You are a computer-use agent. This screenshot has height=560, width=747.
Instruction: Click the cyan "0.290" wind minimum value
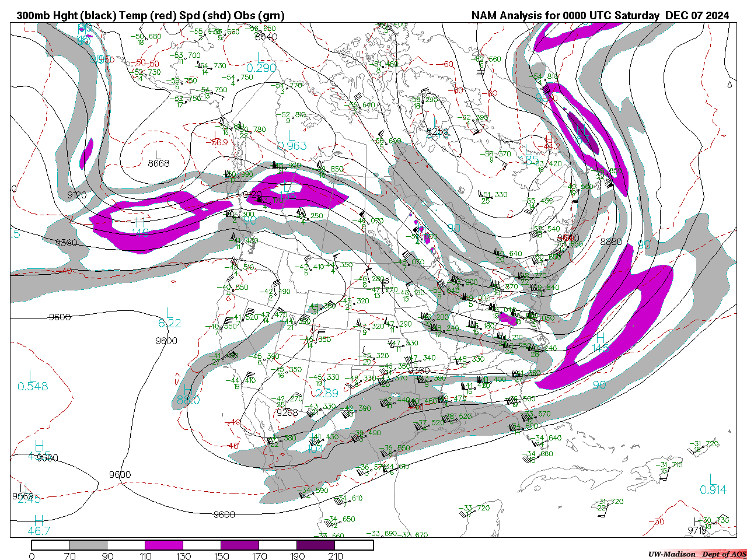tap(261, 68)
